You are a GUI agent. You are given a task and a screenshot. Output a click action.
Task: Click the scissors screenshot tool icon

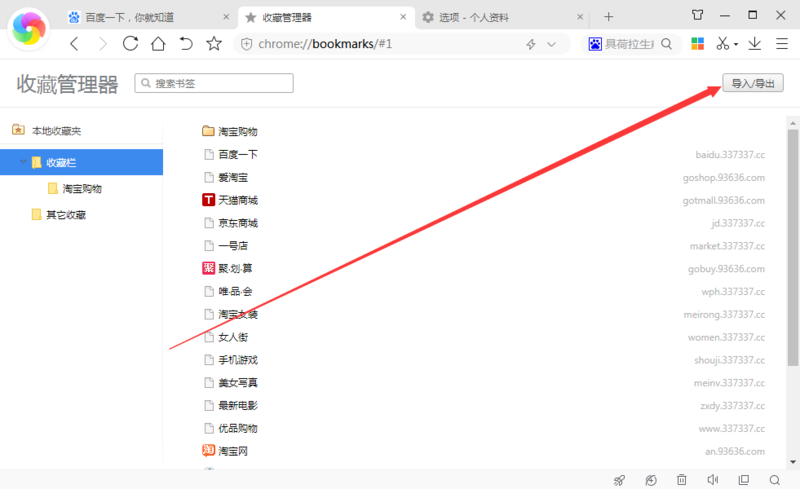722,44
